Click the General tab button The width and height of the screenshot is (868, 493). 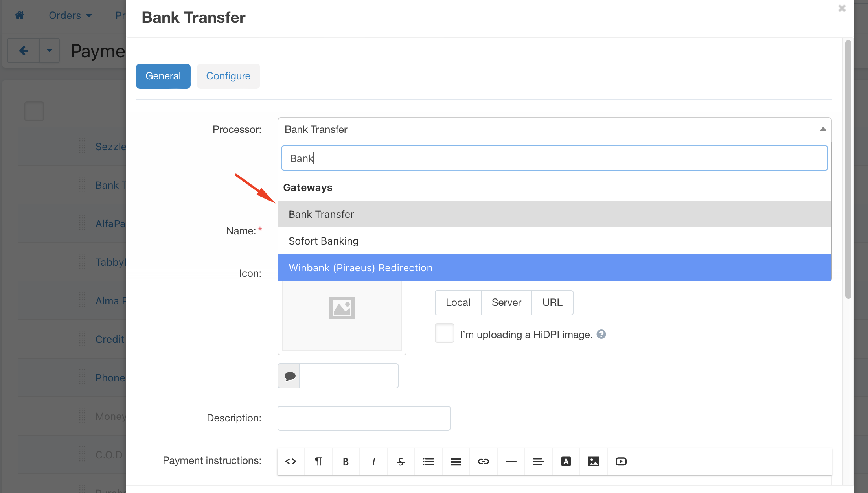click(163, 76)
